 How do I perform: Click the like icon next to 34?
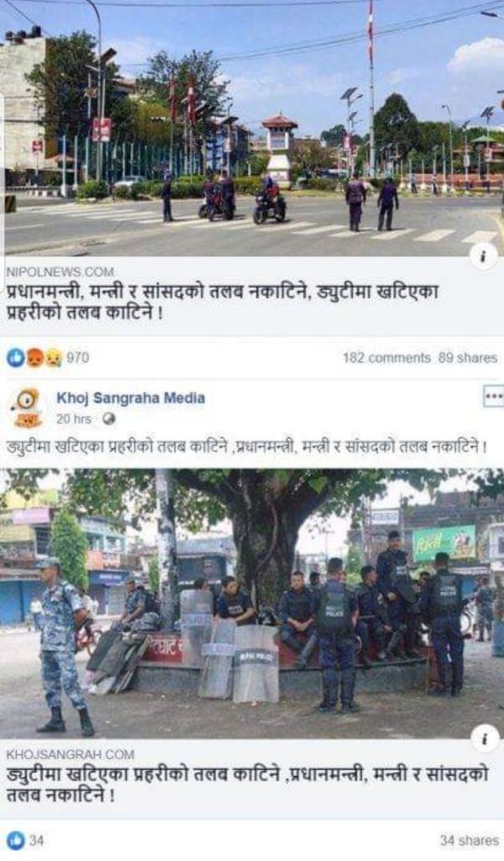tap(15, 840)
